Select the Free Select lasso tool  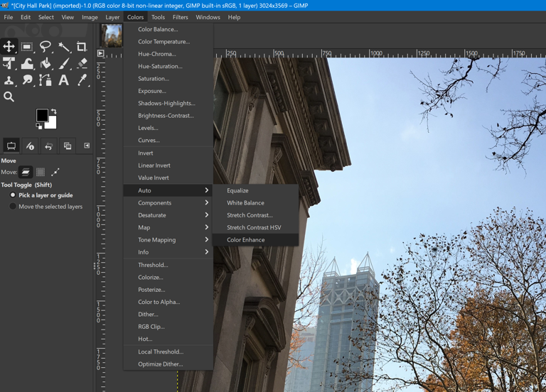point(45,46)
